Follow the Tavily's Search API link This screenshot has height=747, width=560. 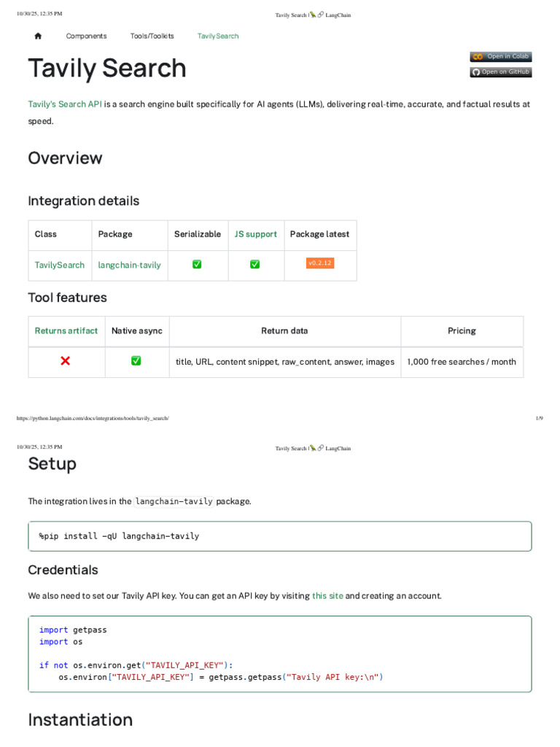65,104
